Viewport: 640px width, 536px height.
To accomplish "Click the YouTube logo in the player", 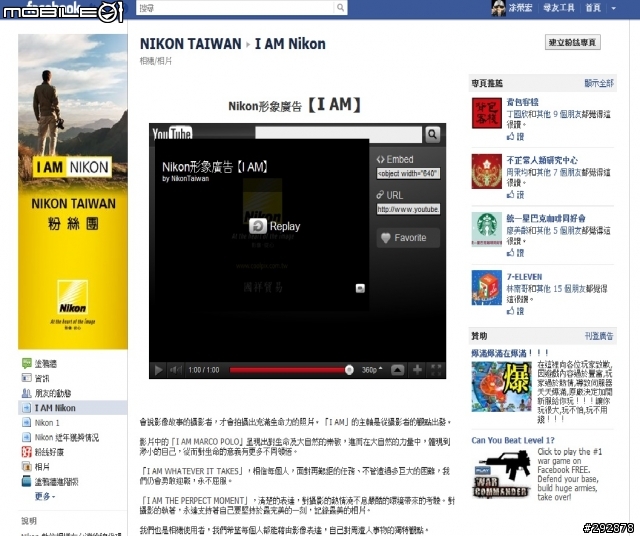I will pyautogui.click(x=172, y=133).
